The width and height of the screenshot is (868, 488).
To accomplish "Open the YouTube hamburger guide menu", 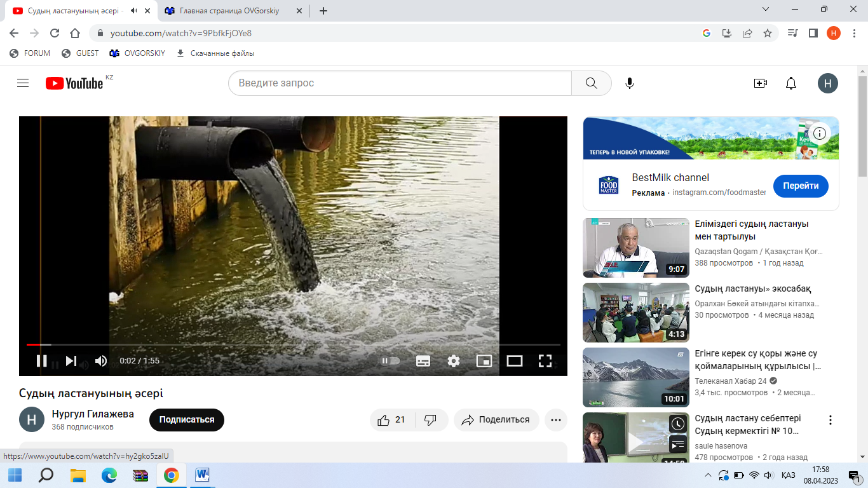I will [x=23, y=83].
